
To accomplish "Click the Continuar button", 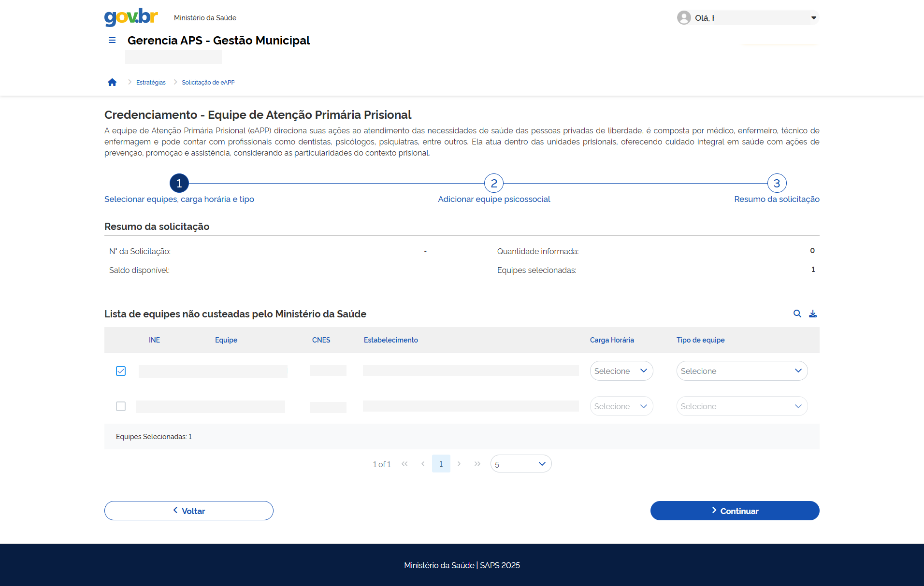I will tap(735, 511).
